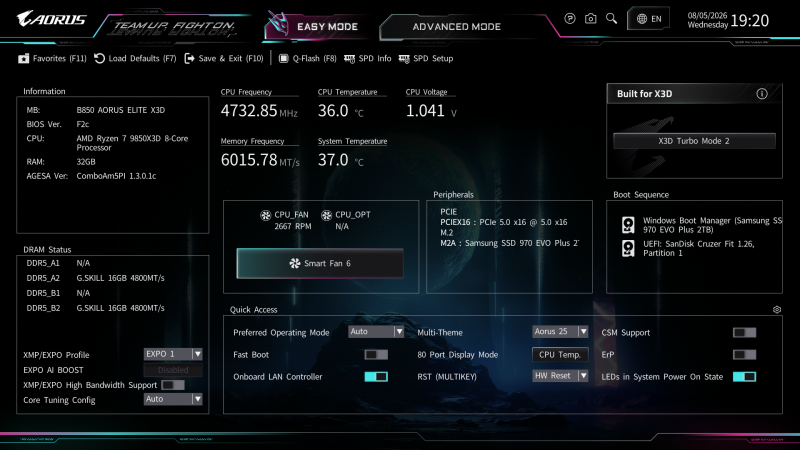This screenshot has width=800, height=450.
Task: Select the UEFI SanDisk Cruzer Fit disk icon
Action: point(628,248)
